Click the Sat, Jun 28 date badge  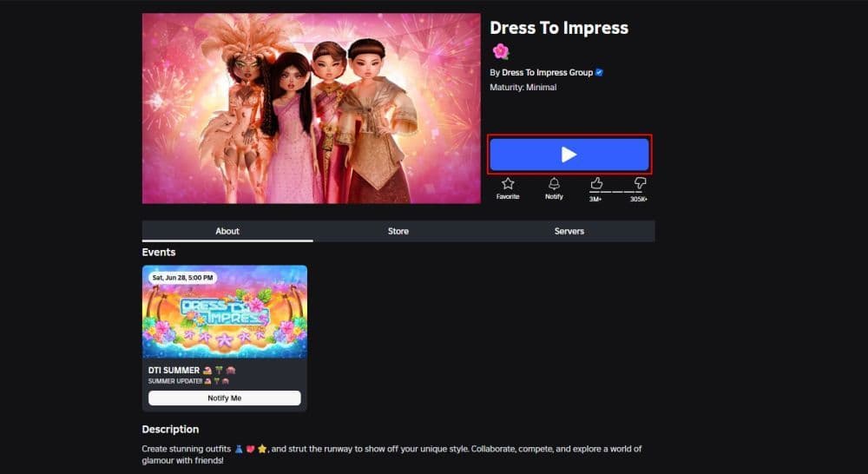pos(182,278)
